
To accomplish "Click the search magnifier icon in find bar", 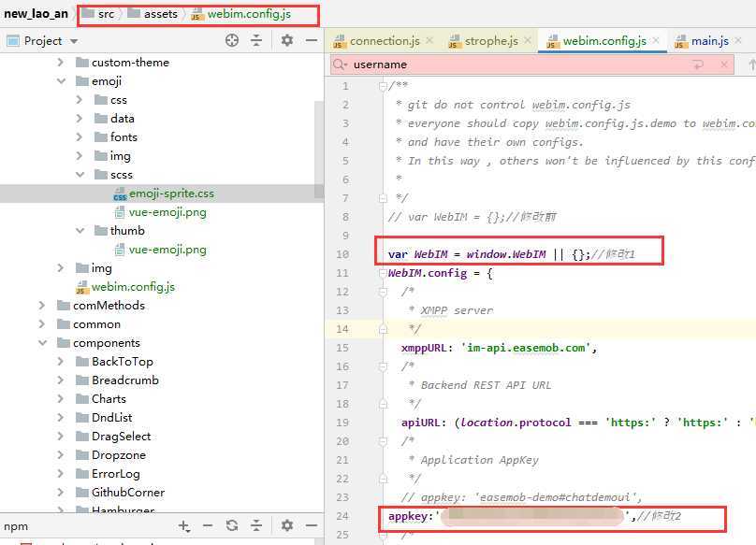I will (x=340, y=65).
